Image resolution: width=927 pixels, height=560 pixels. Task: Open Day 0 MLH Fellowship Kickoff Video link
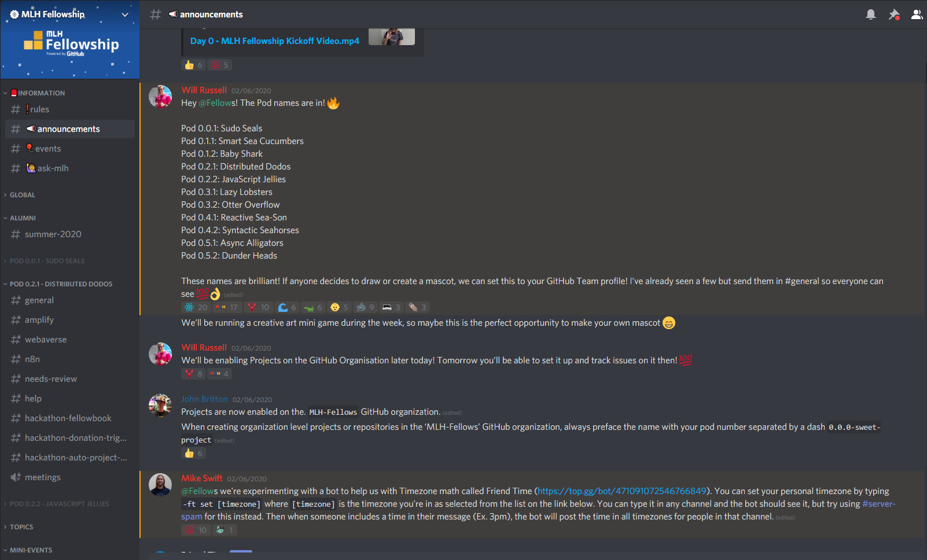[275, 41]
